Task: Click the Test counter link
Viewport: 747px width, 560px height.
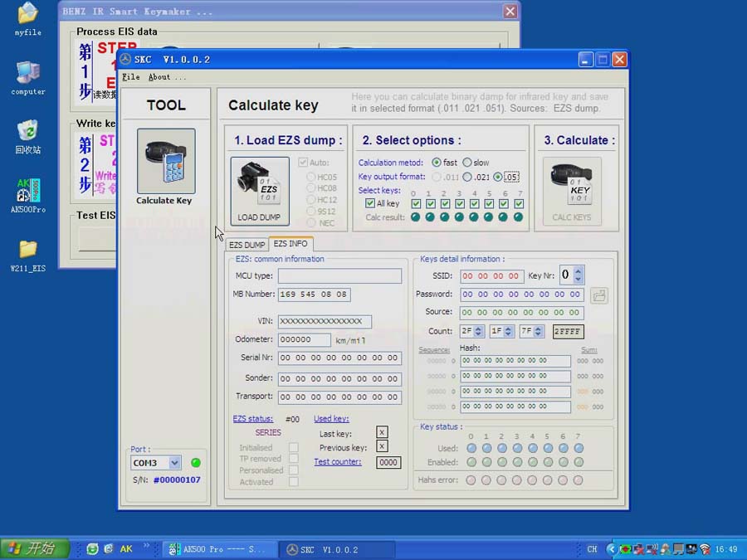Action: point(338,461)
